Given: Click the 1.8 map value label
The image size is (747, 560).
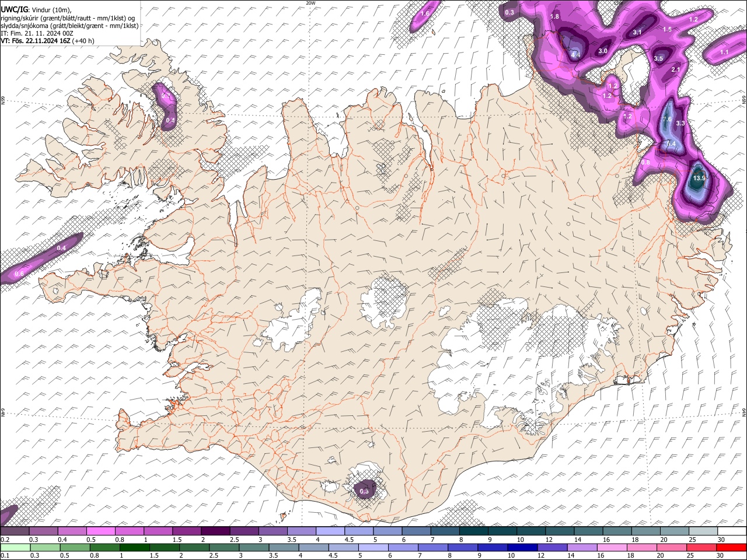Looking at the screenshot, I should (554, 16).
